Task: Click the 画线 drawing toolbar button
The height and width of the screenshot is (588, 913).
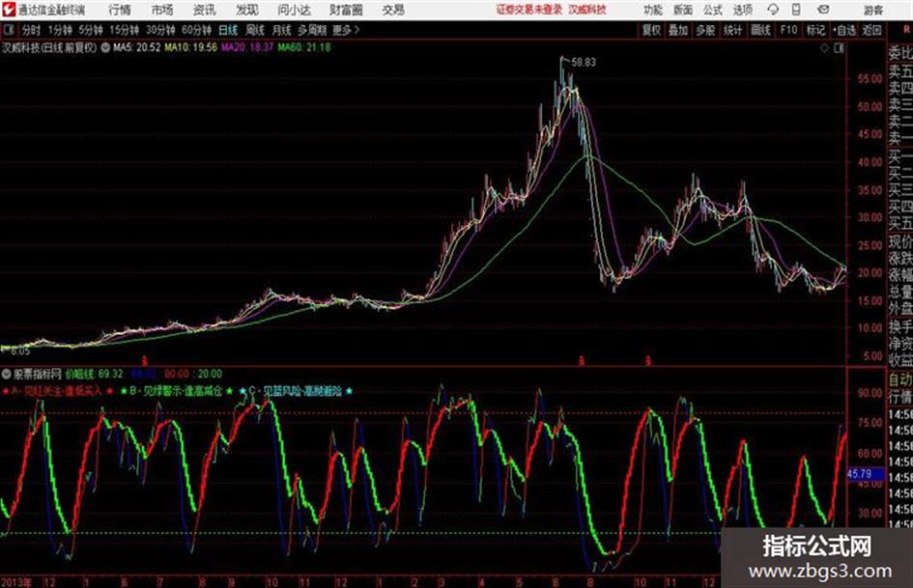Action: click(x=760, y=30)
